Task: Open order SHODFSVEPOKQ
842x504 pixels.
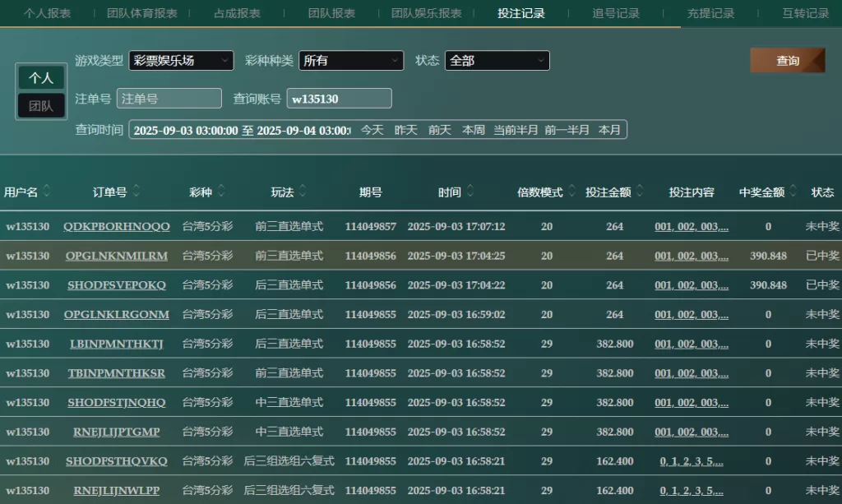Action: (x=117, y=285)
